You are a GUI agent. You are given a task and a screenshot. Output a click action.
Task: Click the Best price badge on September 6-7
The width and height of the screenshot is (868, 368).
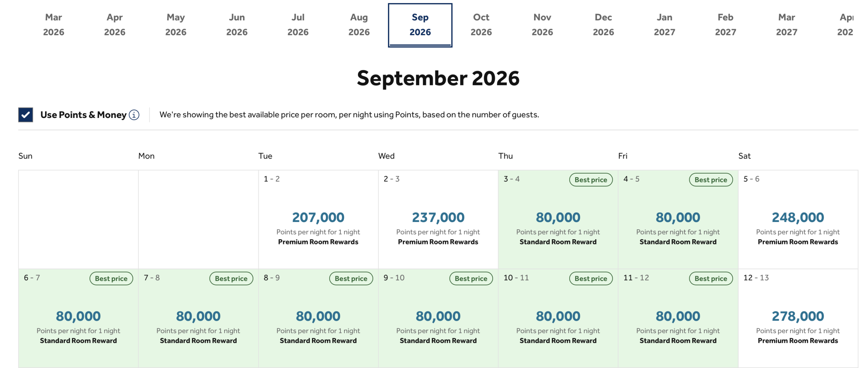pyautogui.click(x=111, y=279)
